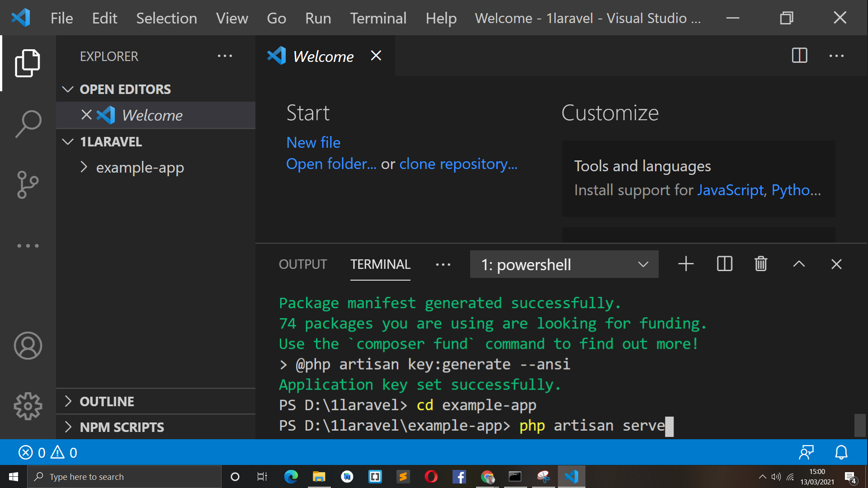Expand the example-app folder
The height and width of the screenshot is (488, 868).
point(84,167)
